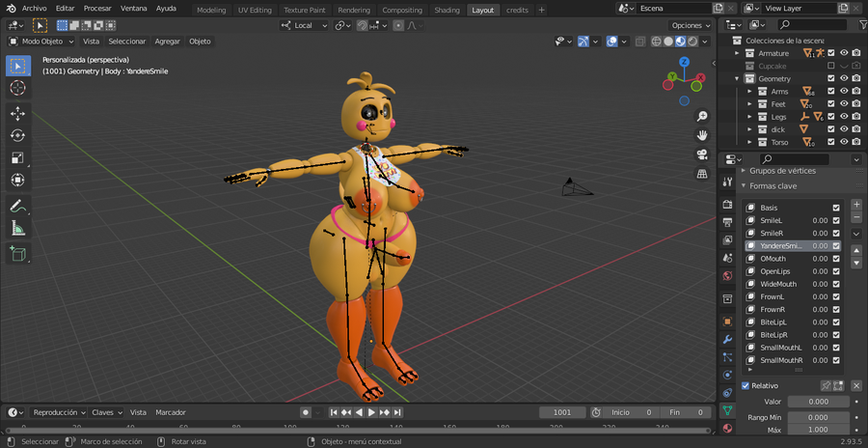Open the Agregar menu

(167, 42)
